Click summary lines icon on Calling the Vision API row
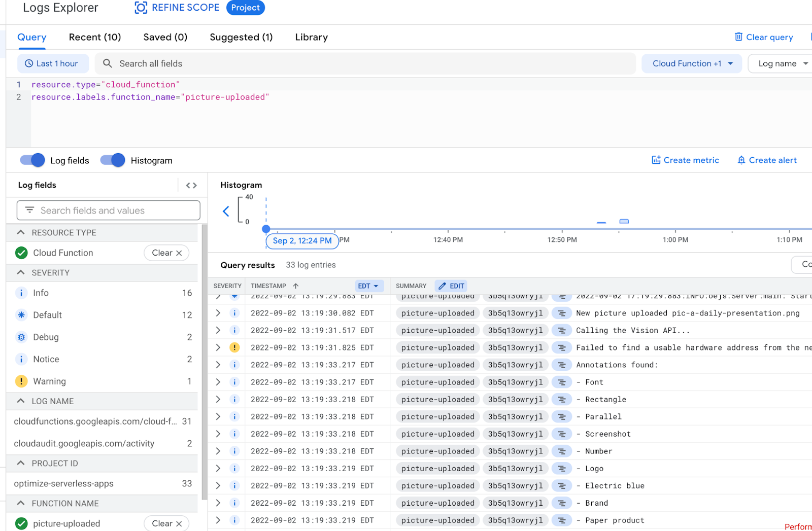812x531 pixels. [561, 331]
